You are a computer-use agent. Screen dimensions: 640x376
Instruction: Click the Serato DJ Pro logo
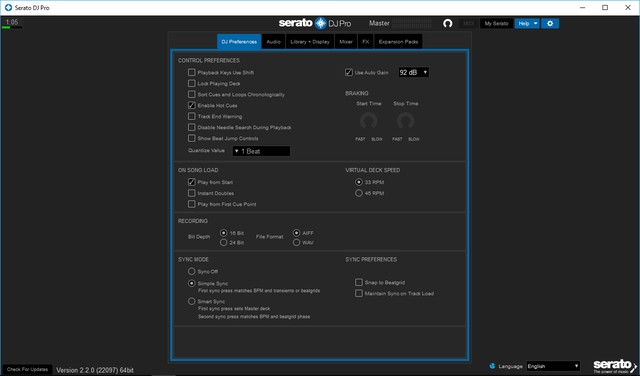click(x=315, y=23)
